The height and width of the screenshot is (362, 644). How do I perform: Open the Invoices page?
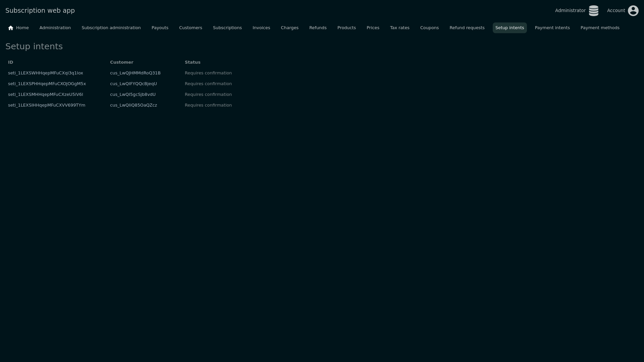pos(261,28)
